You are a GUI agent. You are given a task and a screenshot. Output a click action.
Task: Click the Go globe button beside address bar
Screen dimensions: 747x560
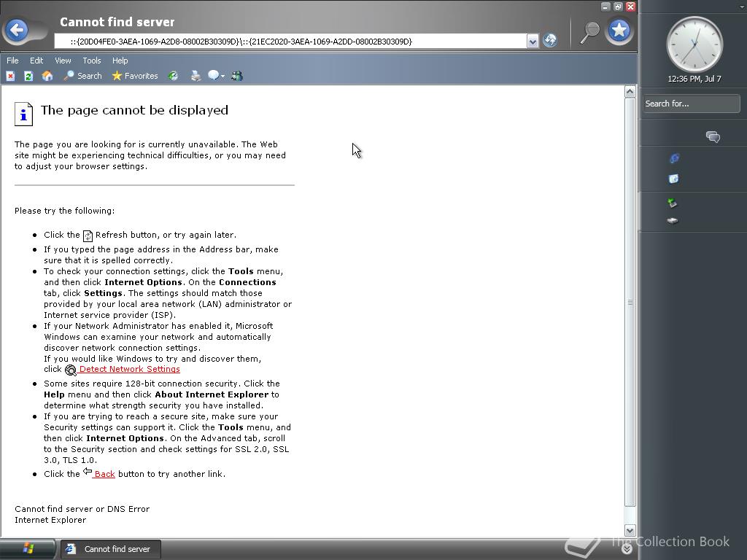[550, 41]
